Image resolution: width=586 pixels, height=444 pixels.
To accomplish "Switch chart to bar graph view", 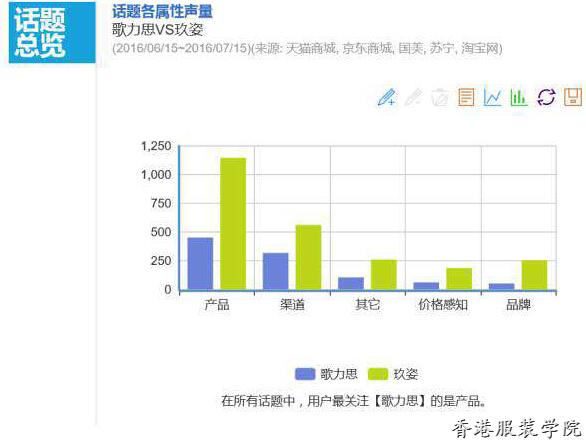I will tap(519, 97).
